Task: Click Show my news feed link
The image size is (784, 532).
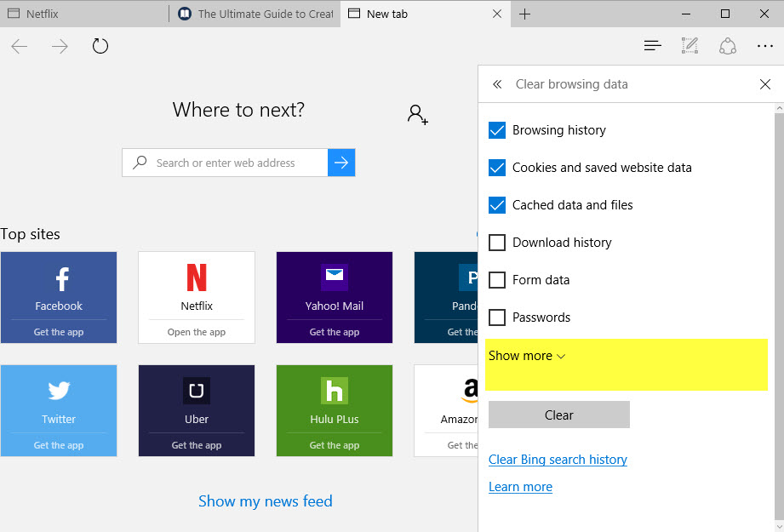Action: pos(266,501)
